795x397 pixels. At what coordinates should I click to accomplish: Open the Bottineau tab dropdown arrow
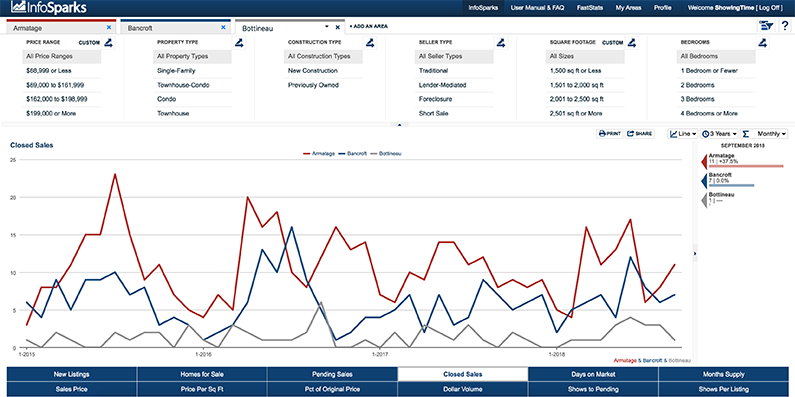point(327,25)
